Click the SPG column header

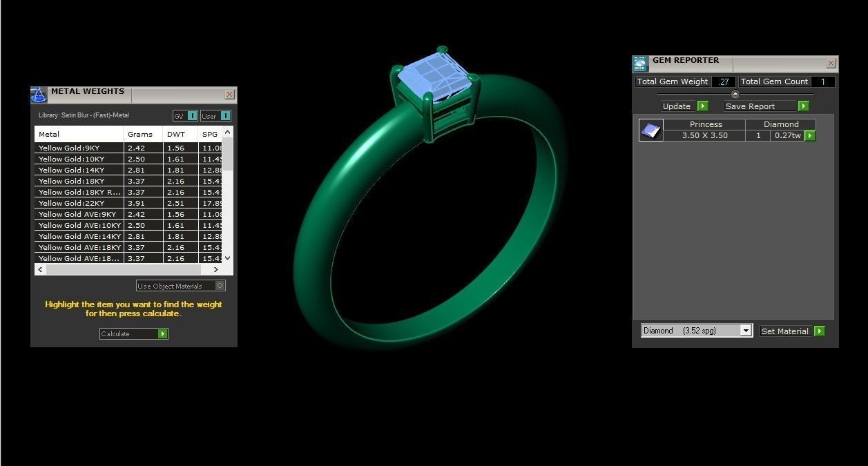[211, 135]
